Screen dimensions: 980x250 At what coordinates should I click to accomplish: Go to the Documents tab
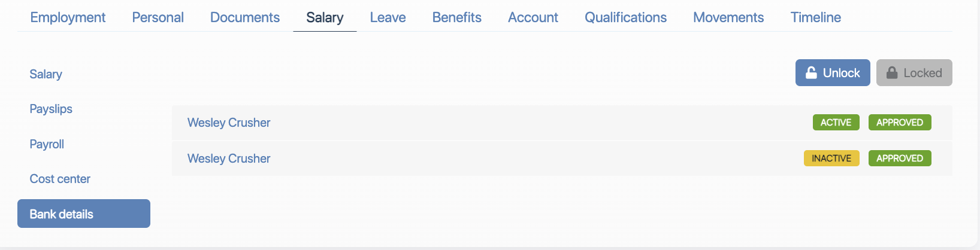coord(244,17)
